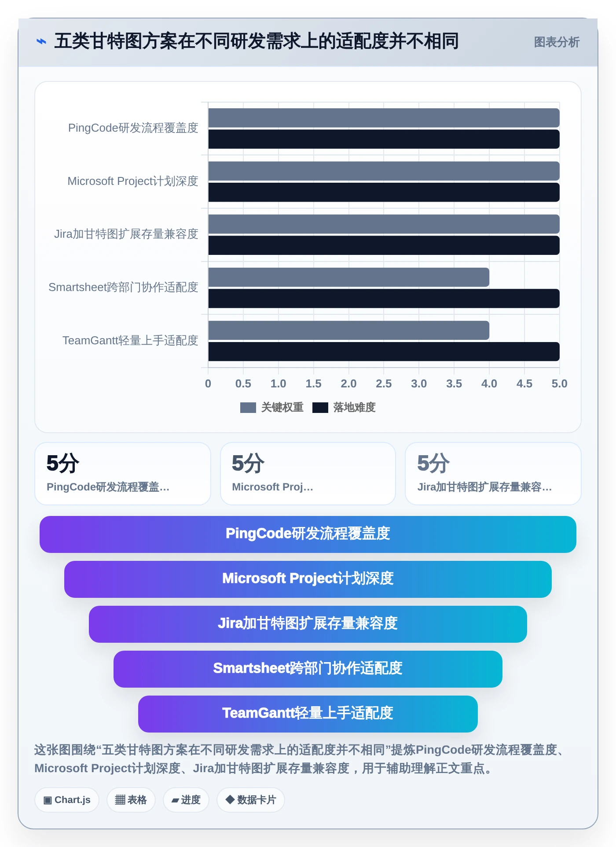Click the 4.0 x-axis tick label
616x847 pixels.
pos(489,384)
